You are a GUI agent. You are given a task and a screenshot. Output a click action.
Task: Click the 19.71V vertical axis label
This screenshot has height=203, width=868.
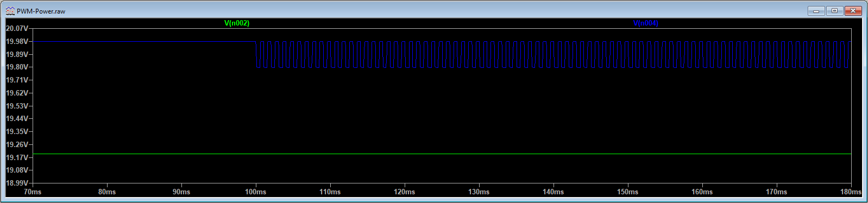(16, 80)
